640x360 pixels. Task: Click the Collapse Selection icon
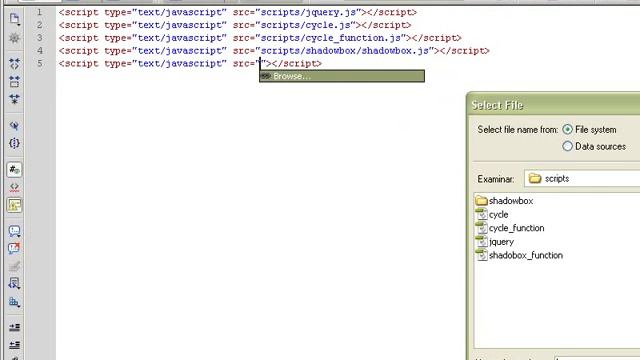tap(14, 82)
